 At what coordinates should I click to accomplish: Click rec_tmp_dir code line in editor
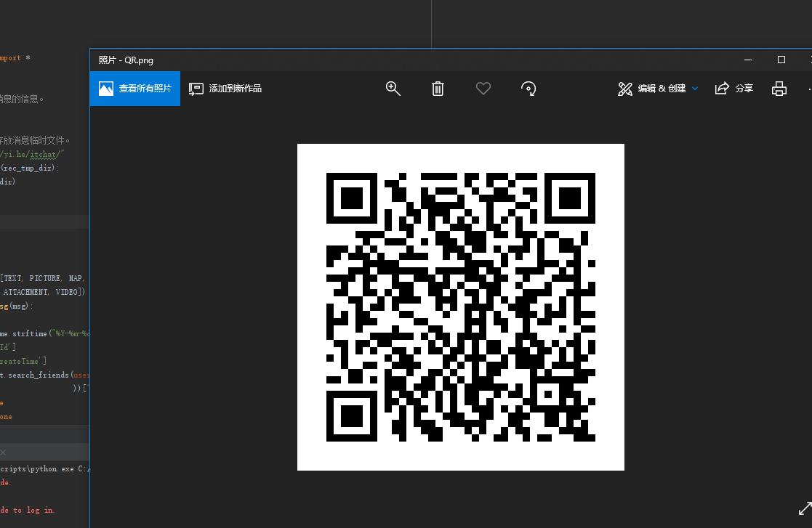coord(30,168)
